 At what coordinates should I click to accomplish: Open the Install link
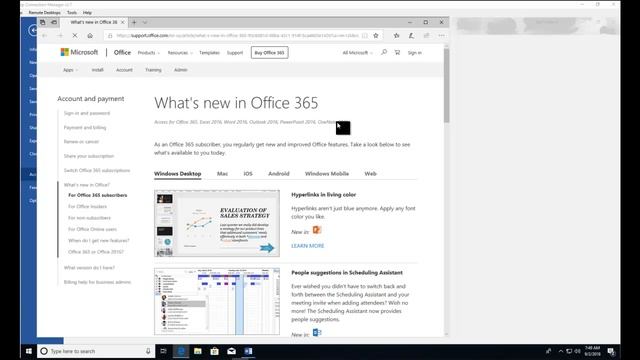pos(98,70)
